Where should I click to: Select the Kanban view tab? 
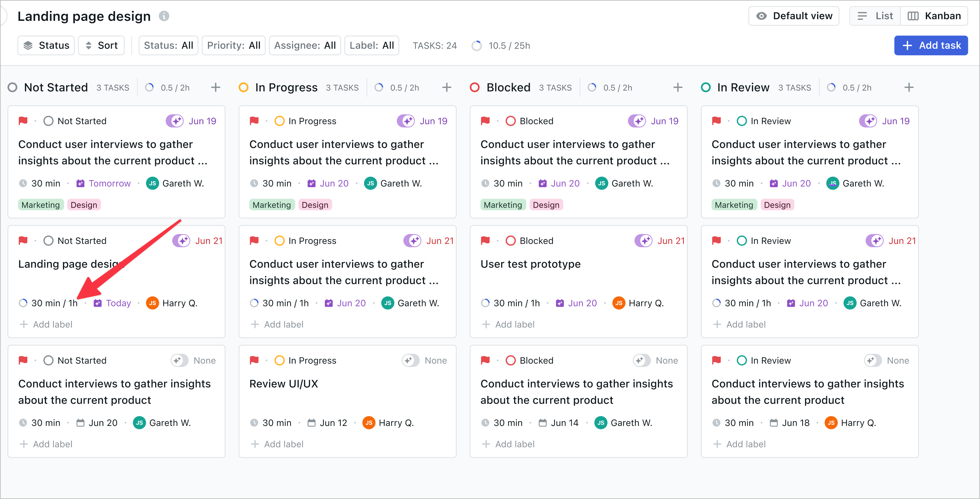point(934,16)
